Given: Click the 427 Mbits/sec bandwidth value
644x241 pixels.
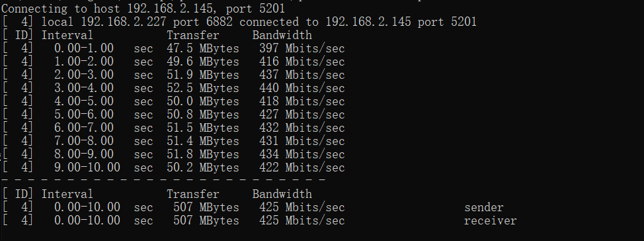Looking at the screenshot, I should point(302,115).
